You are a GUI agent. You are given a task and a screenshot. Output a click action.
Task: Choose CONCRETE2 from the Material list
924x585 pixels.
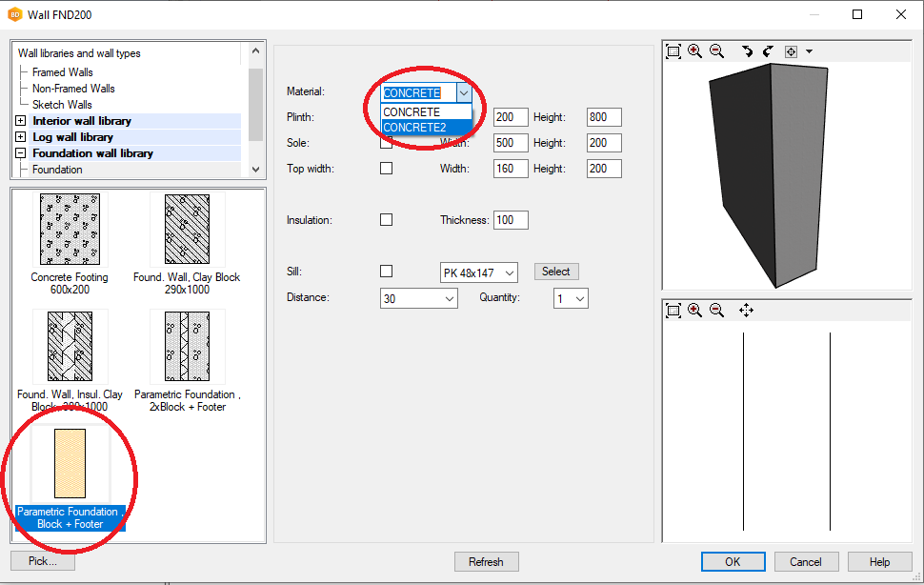415,128
